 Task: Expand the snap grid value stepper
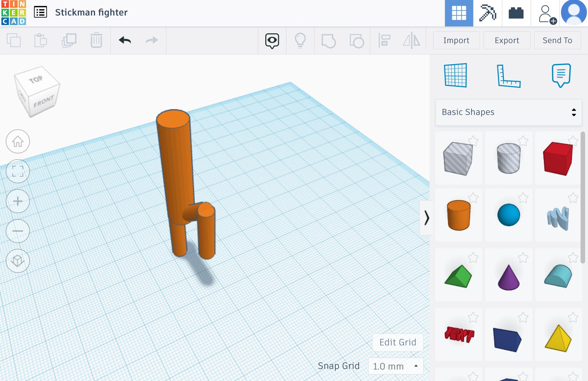(416, 365)
